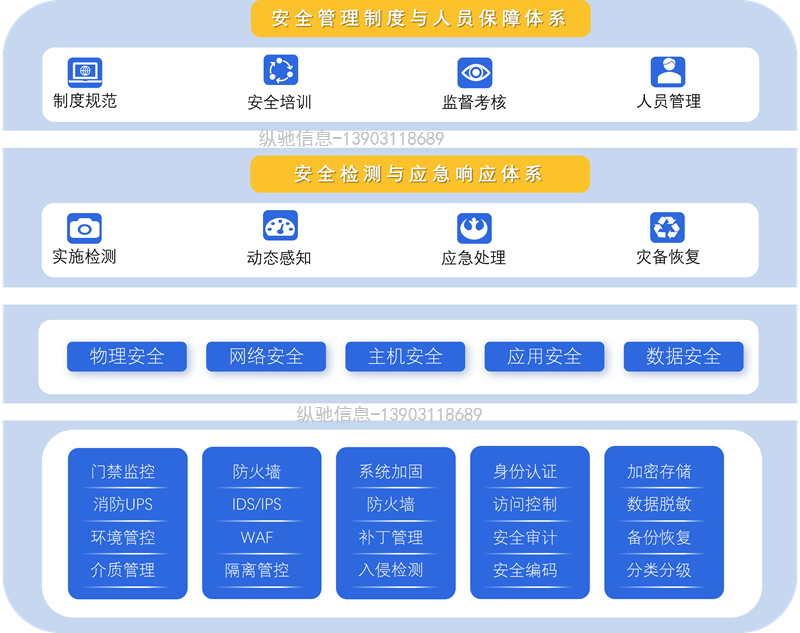
Task: Open the 应用安全 category
Action: (x=544, y=356)
